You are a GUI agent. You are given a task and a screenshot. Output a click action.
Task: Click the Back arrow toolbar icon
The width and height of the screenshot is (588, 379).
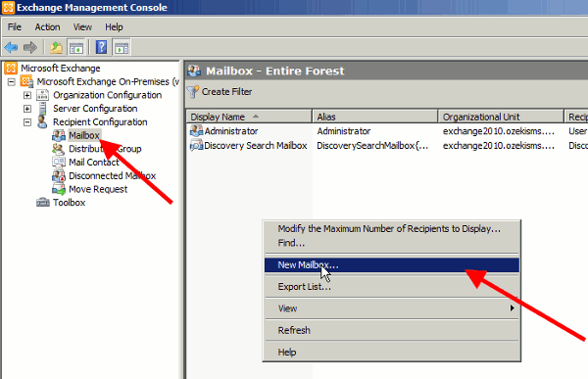click(11, 48)
